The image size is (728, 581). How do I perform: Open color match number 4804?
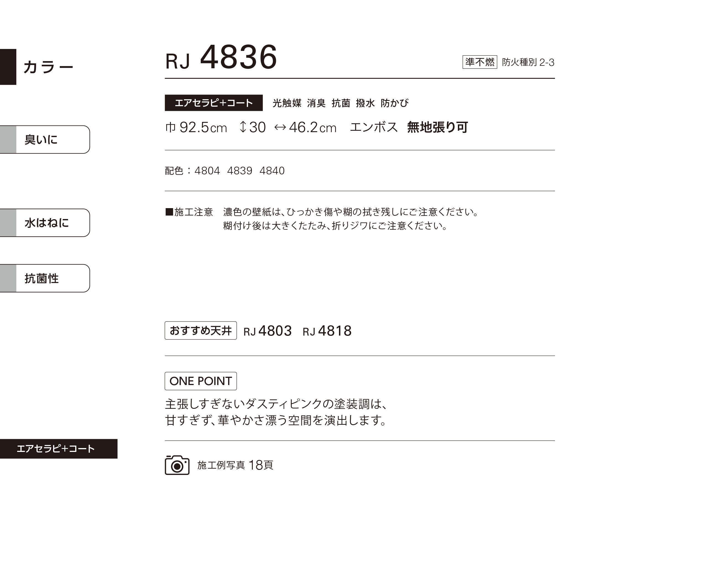tap(207, 171)
